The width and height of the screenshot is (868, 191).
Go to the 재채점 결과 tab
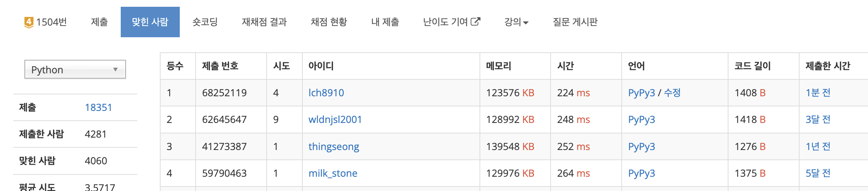[x=264, y=22]
